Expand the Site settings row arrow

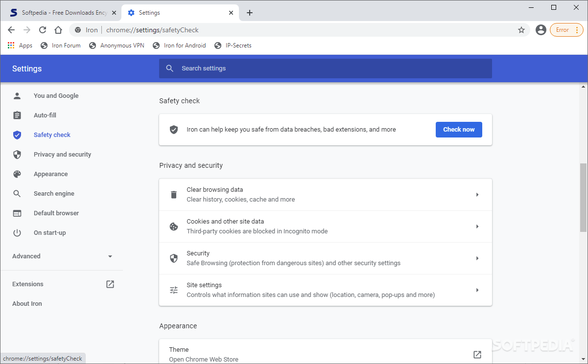click(477, 290)
